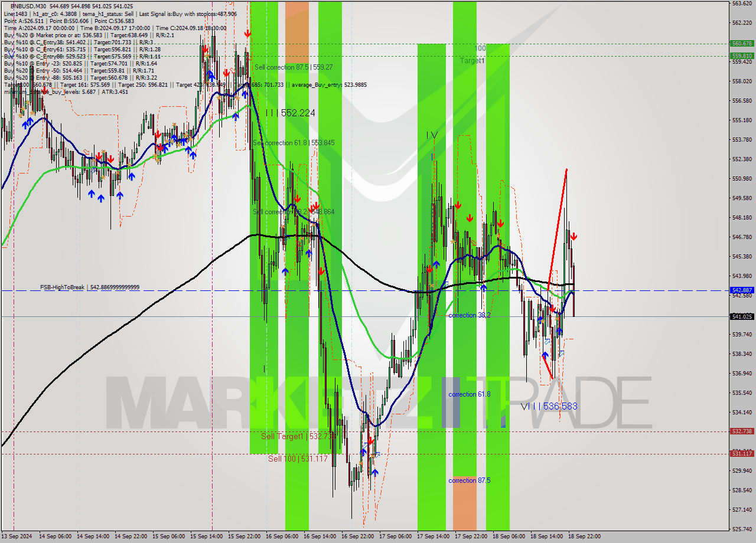Click the '15 Sep 22:00' time label

[244, 537]
